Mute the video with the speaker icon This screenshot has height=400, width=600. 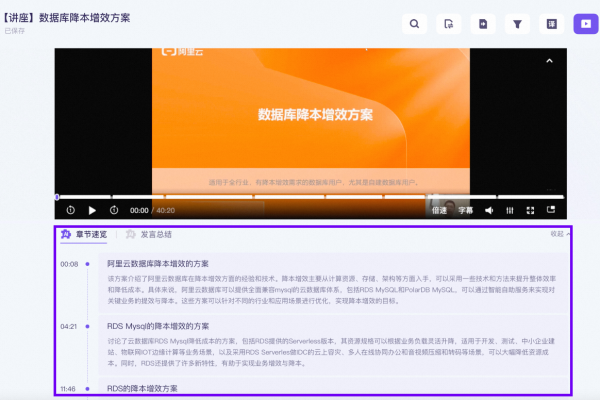(489, 210)
